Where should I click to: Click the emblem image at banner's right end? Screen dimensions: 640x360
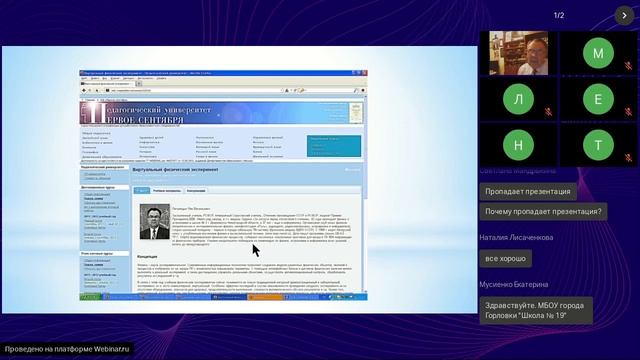(356, 113)
